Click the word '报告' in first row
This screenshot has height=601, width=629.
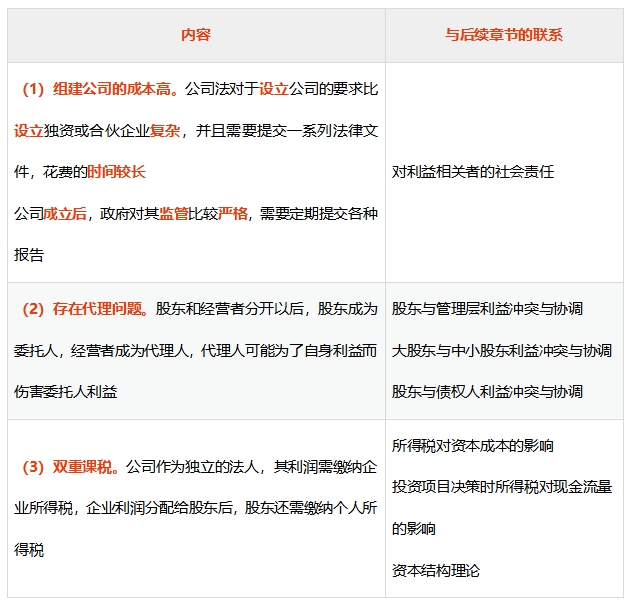point(29,255)
